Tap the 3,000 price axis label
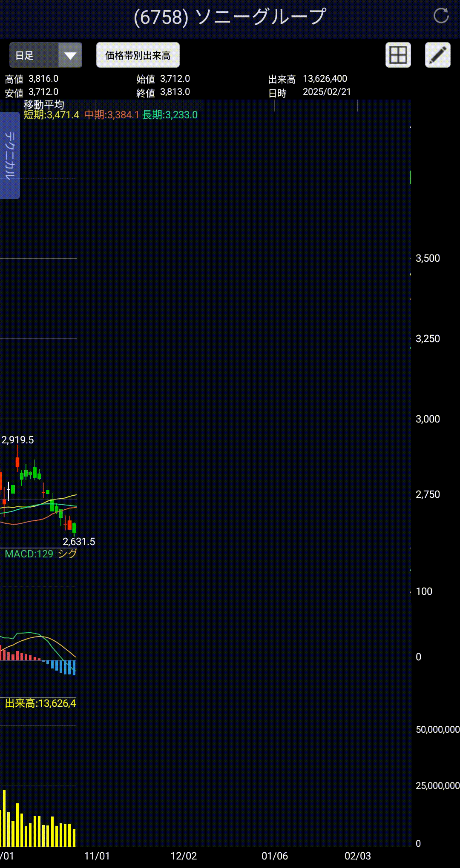 428,419
